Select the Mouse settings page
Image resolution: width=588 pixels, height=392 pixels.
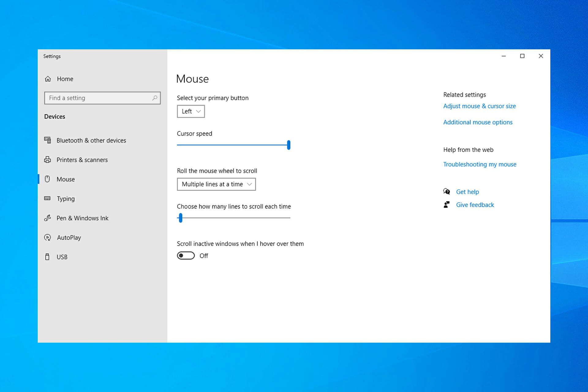click(102, 179)
